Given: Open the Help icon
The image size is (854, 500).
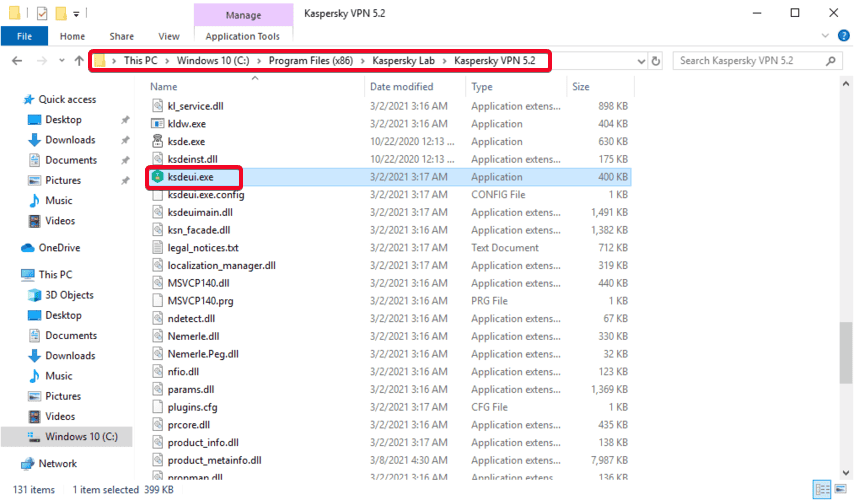Looking at the screenshot, I should (x=843, y=36).
